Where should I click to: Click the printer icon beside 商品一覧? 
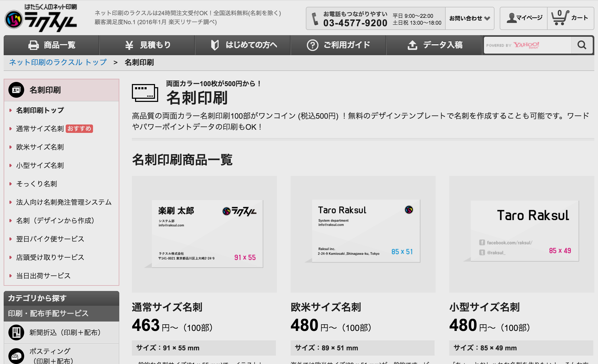[34, 45]
